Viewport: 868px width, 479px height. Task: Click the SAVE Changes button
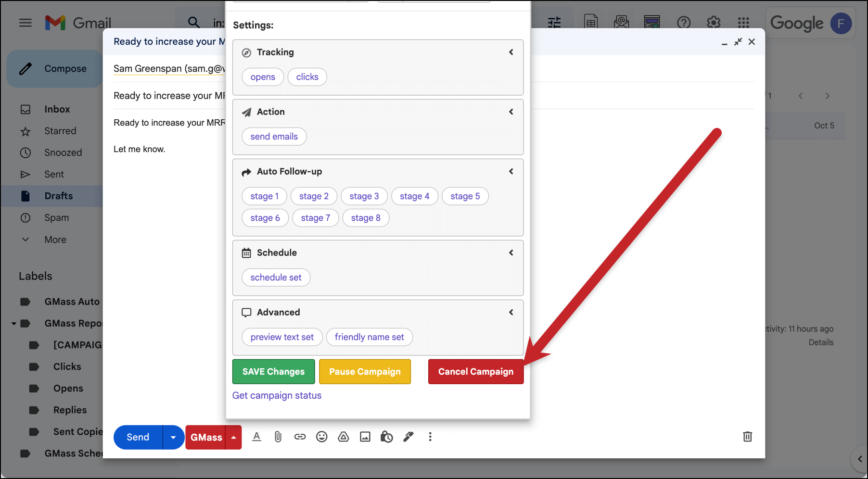click(x=273, y=371)
